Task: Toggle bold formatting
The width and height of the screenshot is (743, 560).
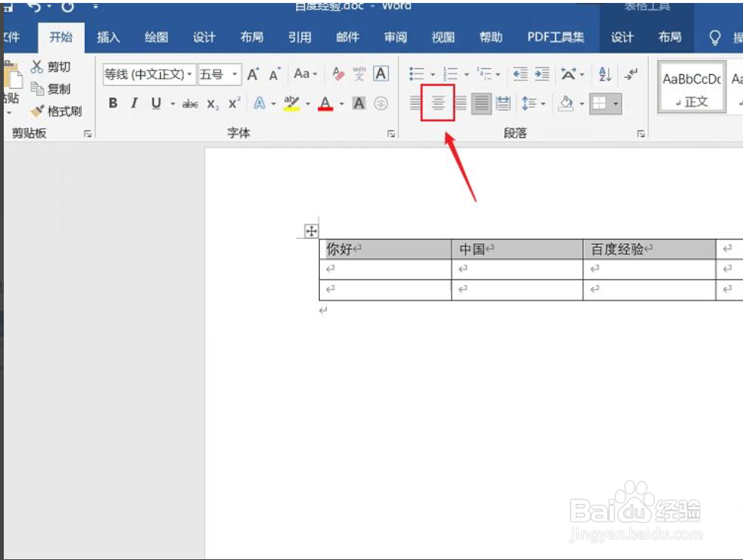Action: pos(112,104)
